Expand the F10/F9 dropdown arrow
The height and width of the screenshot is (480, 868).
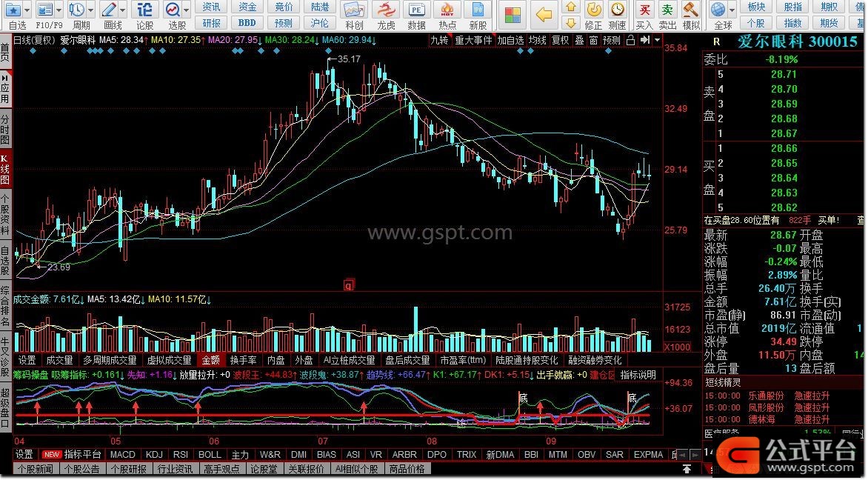(x=60, y=10)
